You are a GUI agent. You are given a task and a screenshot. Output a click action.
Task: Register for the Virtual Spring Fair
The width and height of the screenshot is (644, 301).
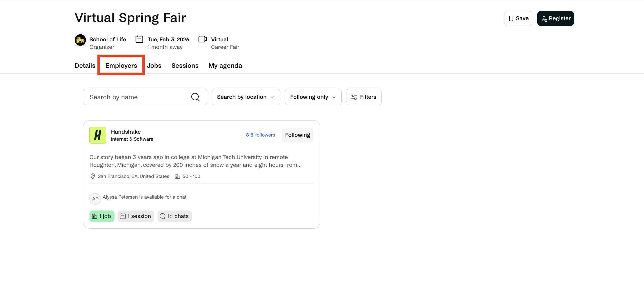coord(556,18)
